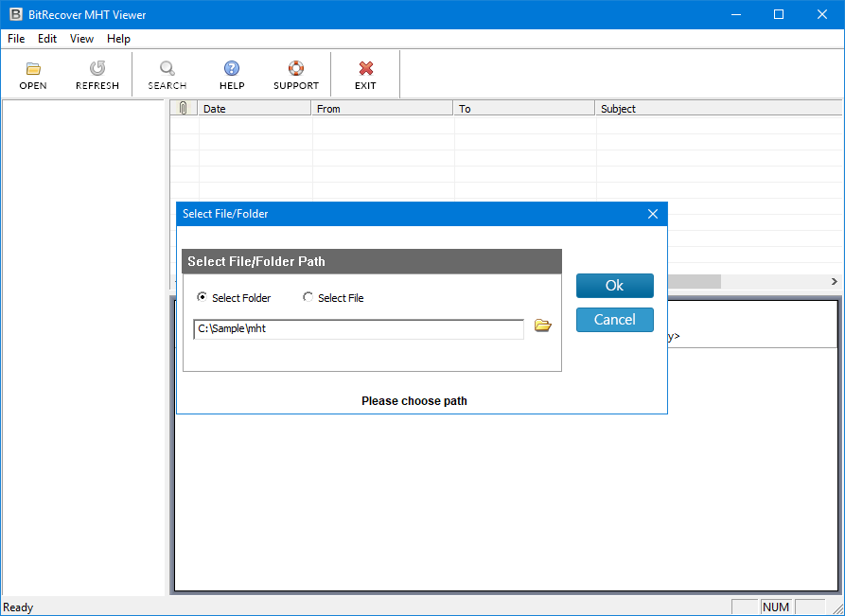Image resolution: width=845 pixels, height=616 pixels.
Task: Open the SEARCH magnifier tool
Action: click(167, 68)
